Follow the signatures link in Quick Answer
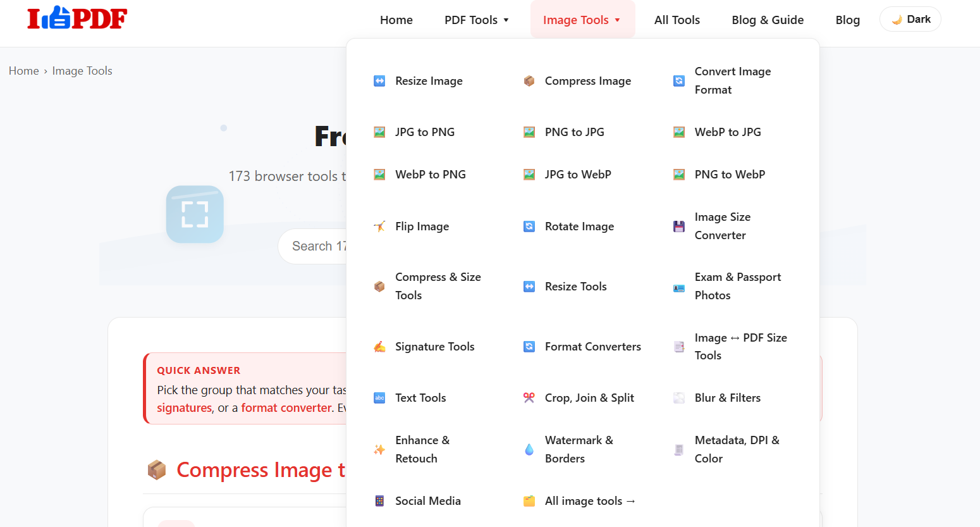This screenshot has width=980, height=527. pyautogui.click(x=184, y=408)
